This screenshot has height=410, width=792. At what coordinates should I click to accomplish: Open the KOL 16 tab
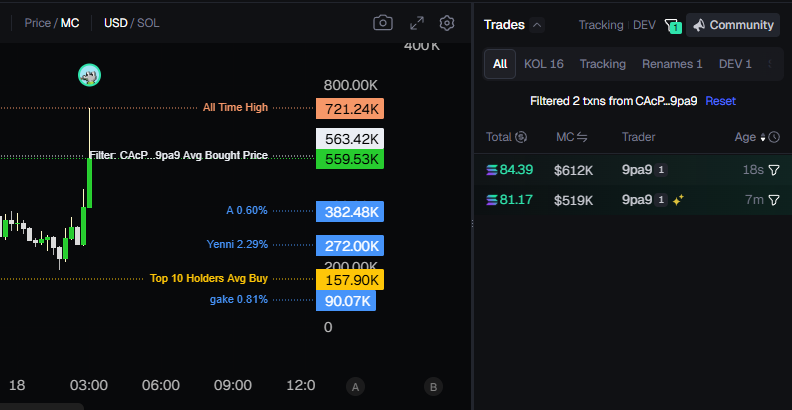(543, 64)
